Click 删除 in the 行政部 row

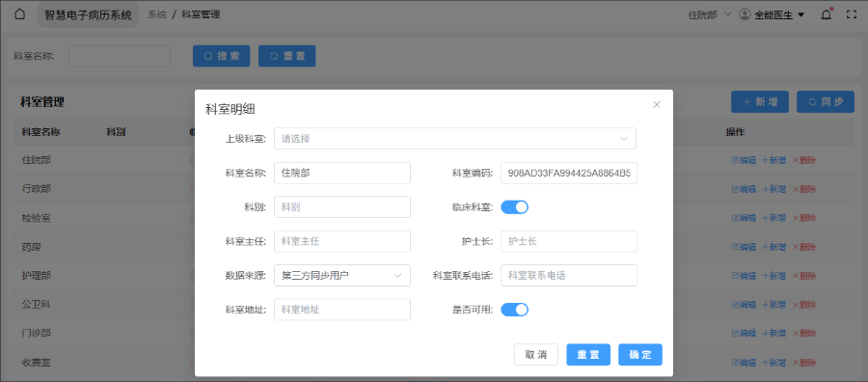point(803,189)
